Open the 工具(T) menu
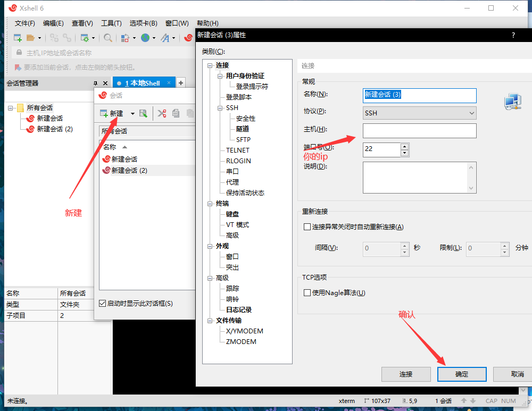This screenshot has width=532, height=411. click(x=111, y=23)
